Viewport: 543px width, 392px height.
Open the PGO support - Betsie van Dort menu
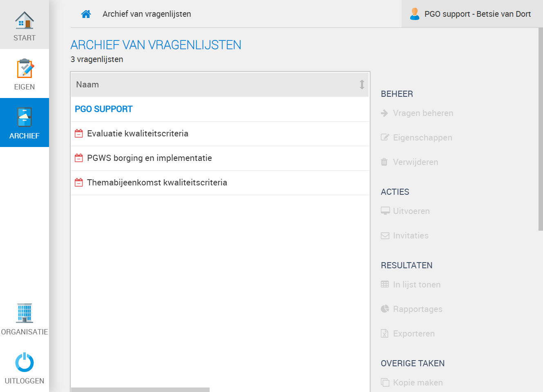[472, 14]
